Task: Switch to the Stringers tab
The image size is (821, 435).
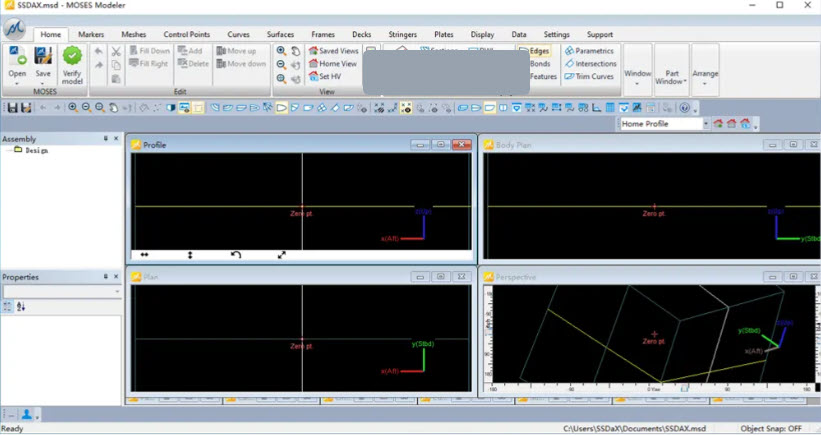Action: (403, 35)
